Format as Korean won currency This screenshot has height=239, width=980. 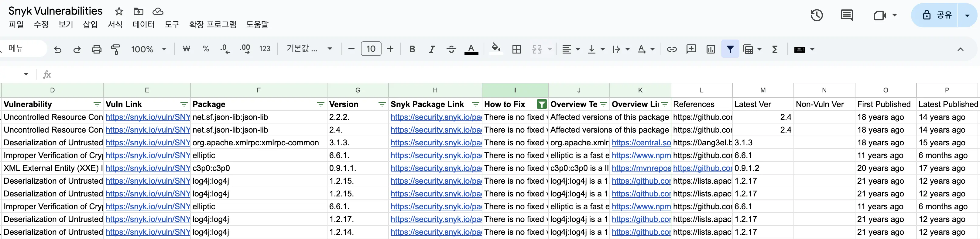tap(187, 49)
